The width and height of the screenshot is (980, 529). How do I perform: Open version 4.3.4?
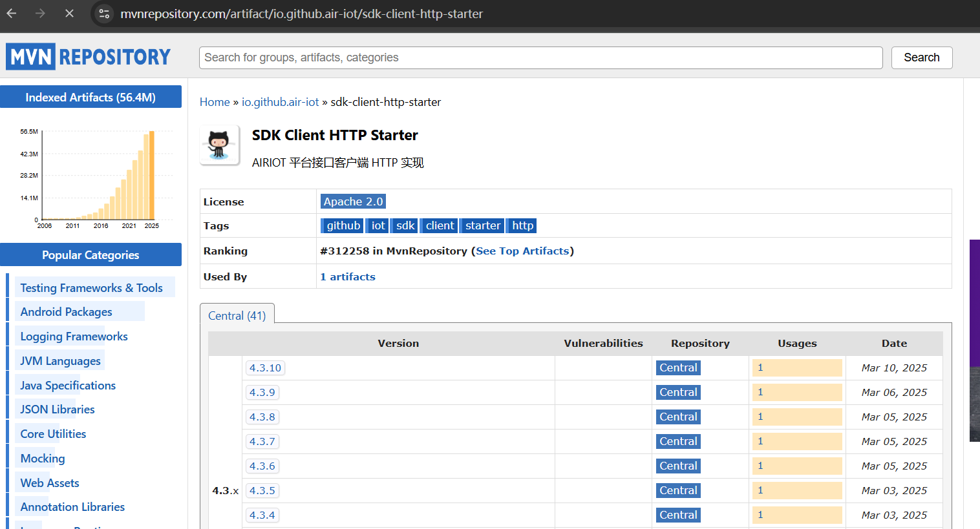tap(262, 515)
